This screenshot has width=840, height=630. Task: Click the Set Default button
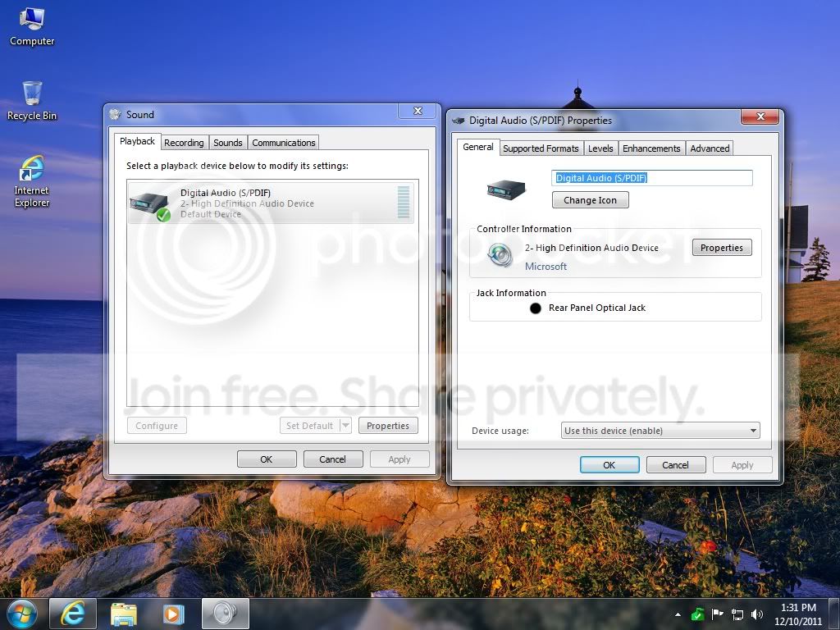[x=309, y=426]
